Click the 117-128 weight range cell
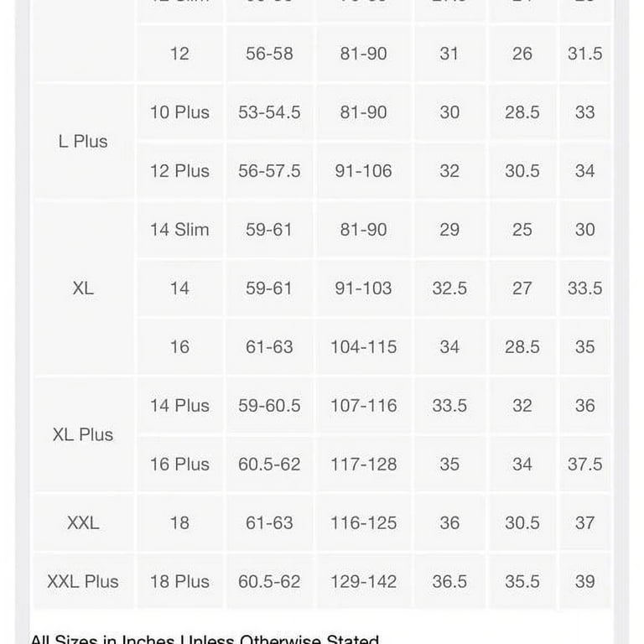Screen dimensions: 644x644 click(x=363, y=464)
